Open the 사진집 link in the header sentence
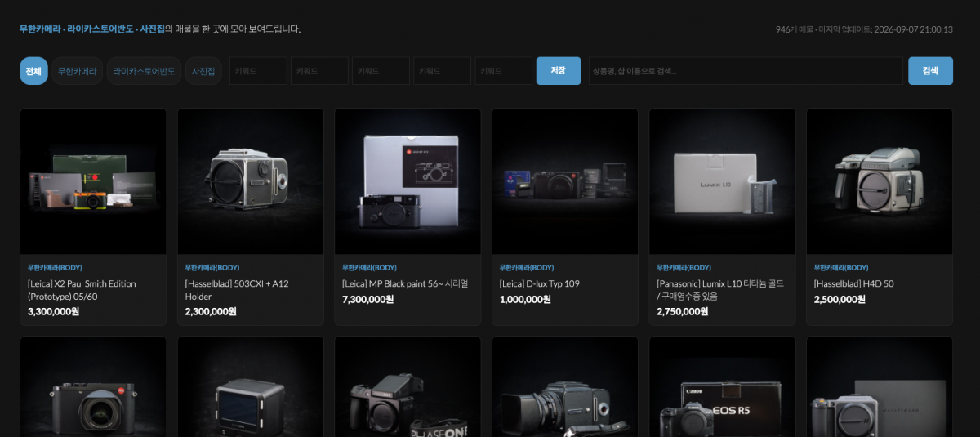 point(153,29)
